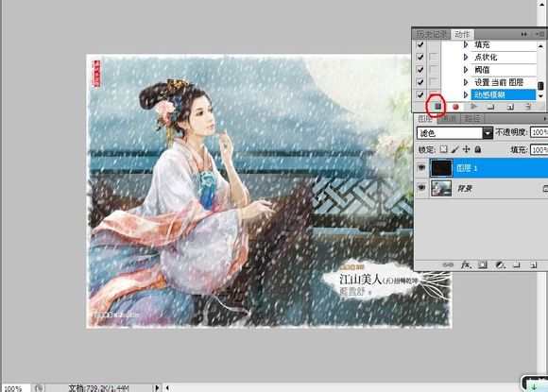Screen dimensions: 548x392
Task: Select layer 图层 1
Action: click(x=488, y=168)
